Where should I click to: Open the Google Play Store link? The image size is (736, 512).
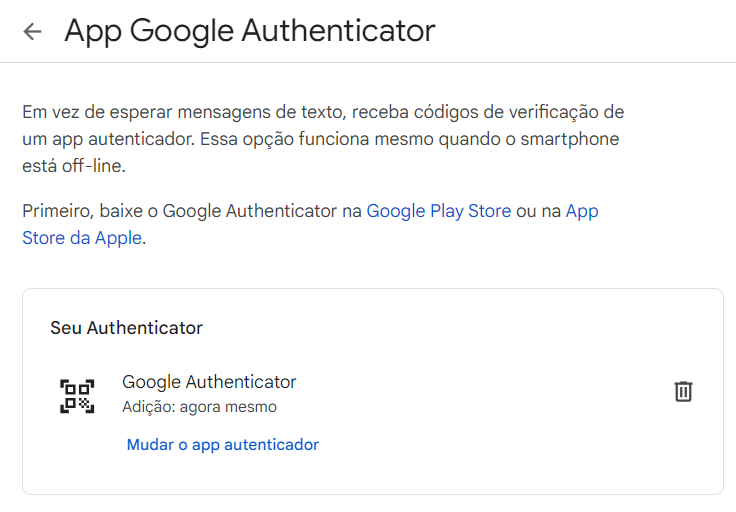[438, 211]
